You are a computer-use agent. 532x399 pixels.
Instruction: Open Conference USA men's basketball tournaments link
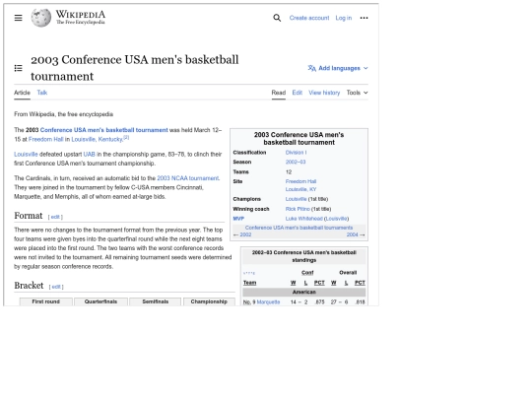coord(299,228)
